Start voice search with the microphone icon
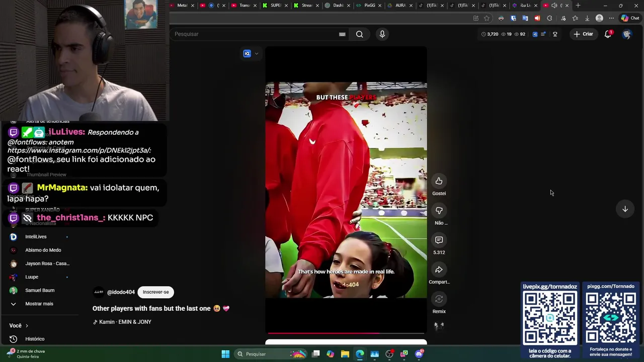 point(382,34)
